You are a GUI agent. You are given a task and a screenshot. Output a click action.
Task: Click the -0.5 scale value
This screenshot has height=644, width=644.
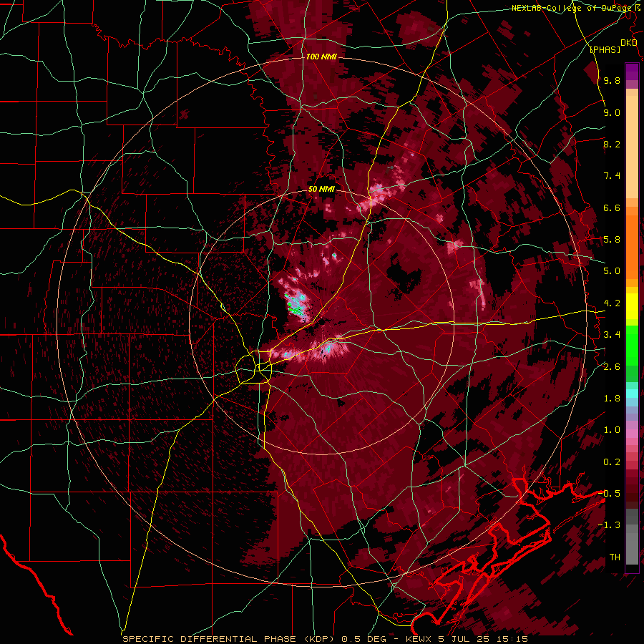point(609,494)
